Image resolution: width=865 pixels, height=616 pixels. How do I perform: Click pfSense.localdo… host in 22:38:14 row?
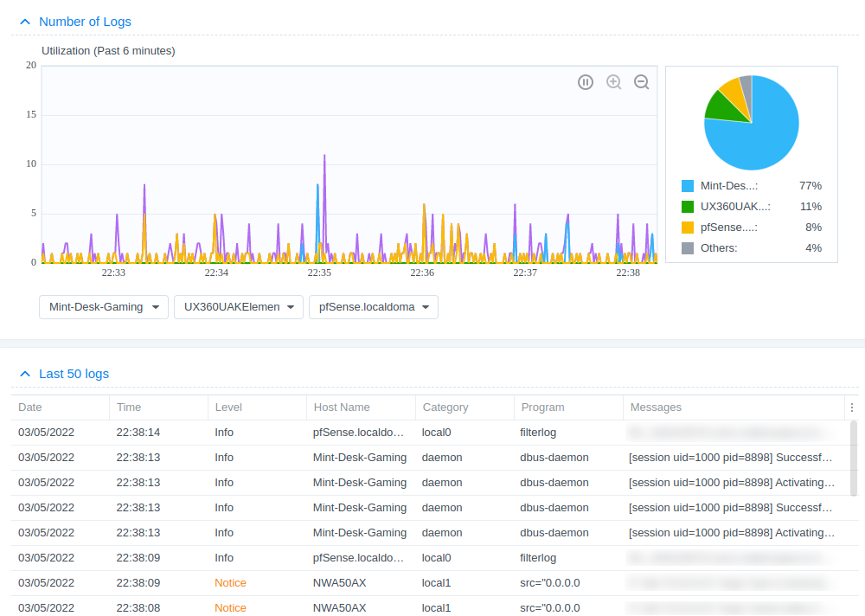[359, 433]
